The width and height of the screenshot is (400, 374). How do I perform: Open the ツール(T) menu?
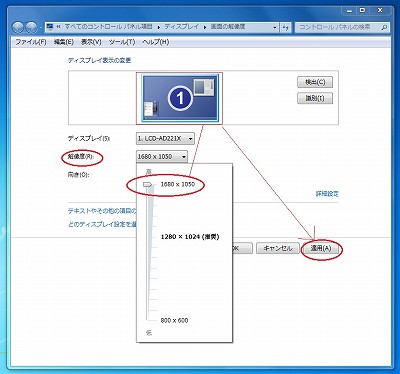point(122,42)
